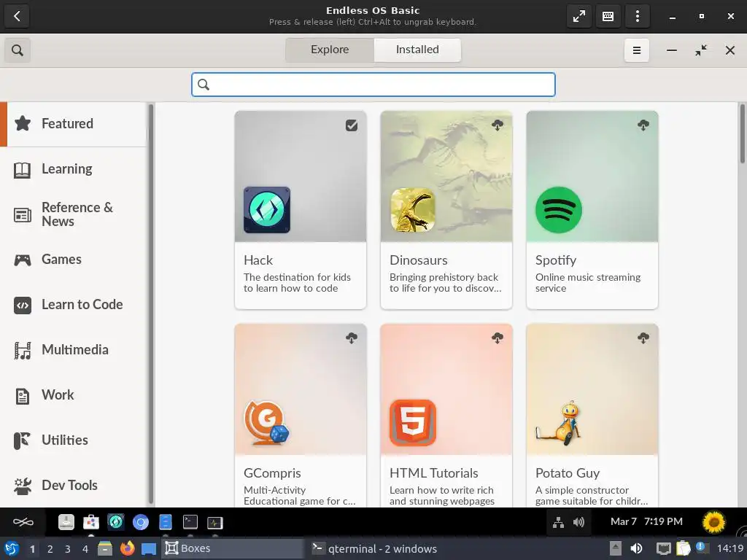Click the app grid vertical scrollbar
747x560 pixels.
[742, 134]
